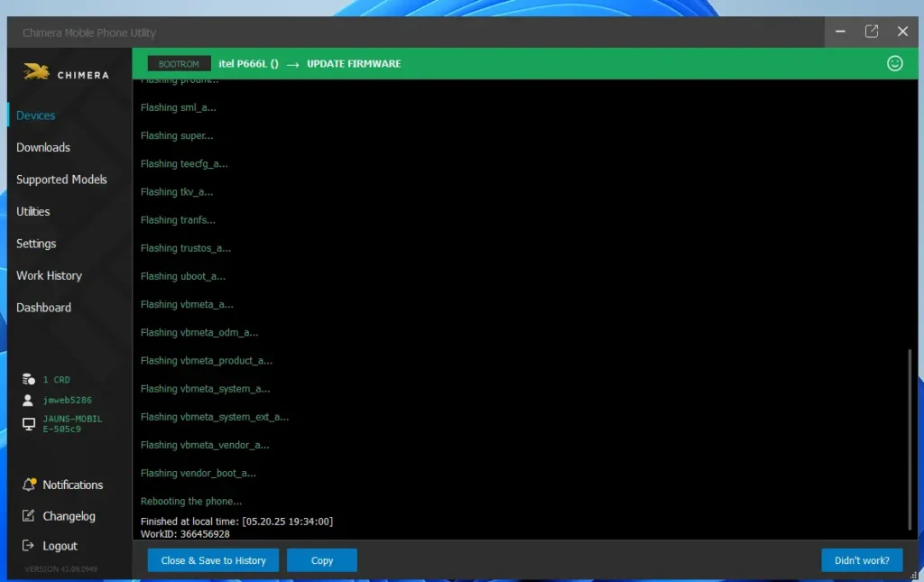Copy the log output

pos(322,560)
